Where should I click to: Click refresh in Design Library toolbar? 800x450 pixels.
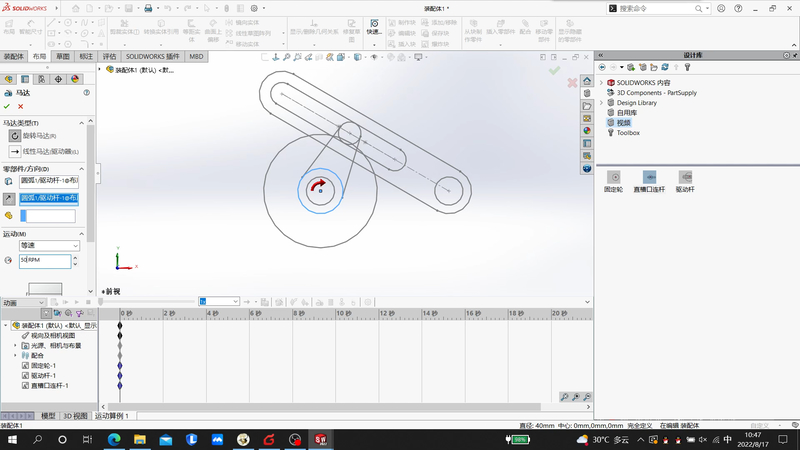pos(665,67)
